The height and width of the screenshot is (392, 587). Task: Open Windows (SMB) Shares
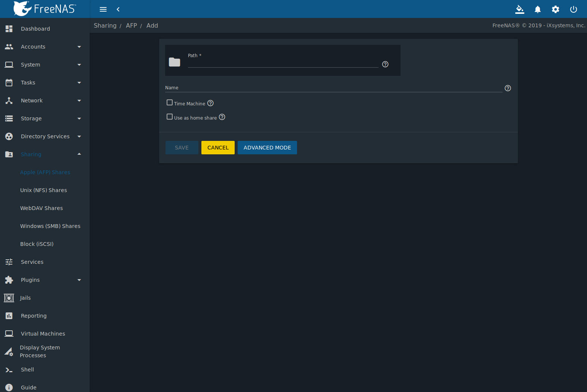pyautogui.click(x=50, y=226)
